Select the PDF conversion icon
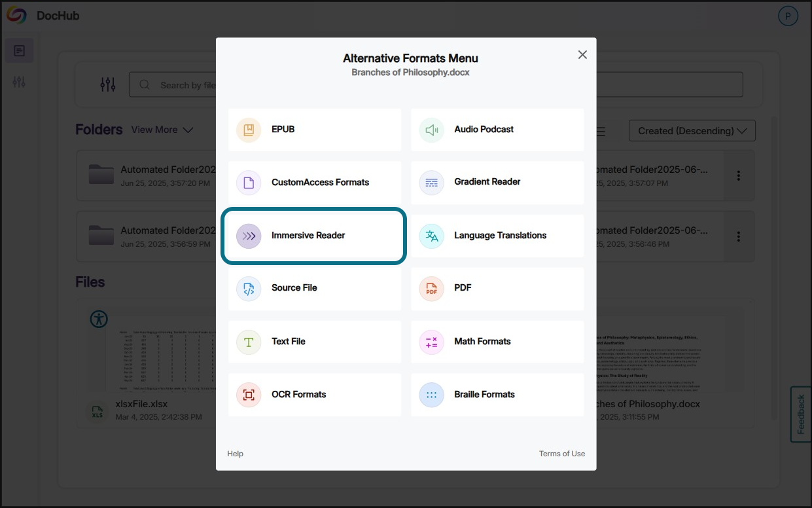The height and width of the screenshot is (508, 812). (431, 288)
